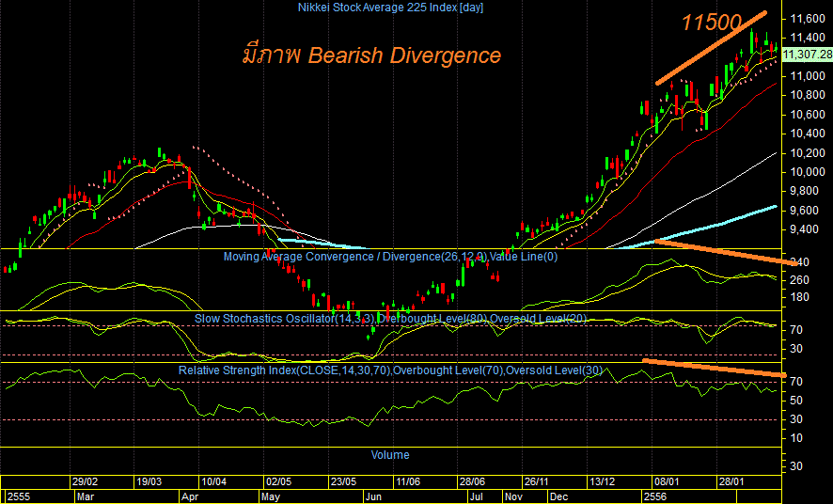Click the 30 level on RSI scale

click(x=795, y=419)
